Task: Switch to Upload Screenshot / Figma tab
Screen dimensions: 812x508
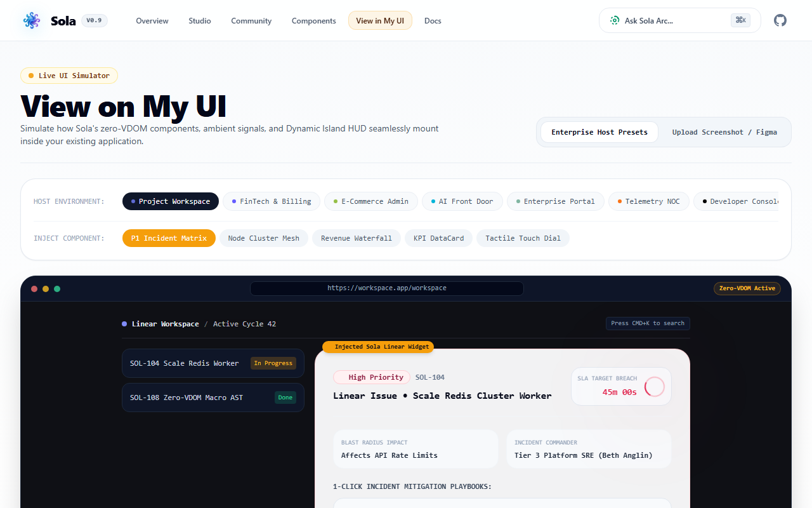Action: (x=724, y=132)
